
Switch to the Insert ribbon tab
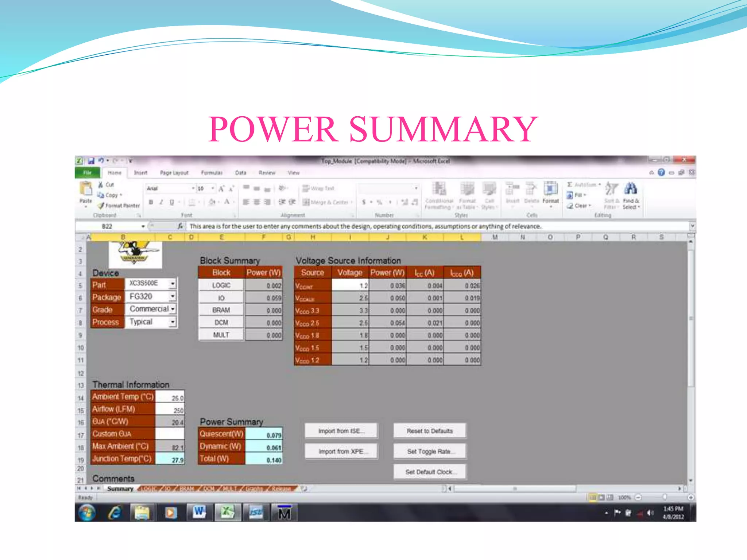pos(140,173)
